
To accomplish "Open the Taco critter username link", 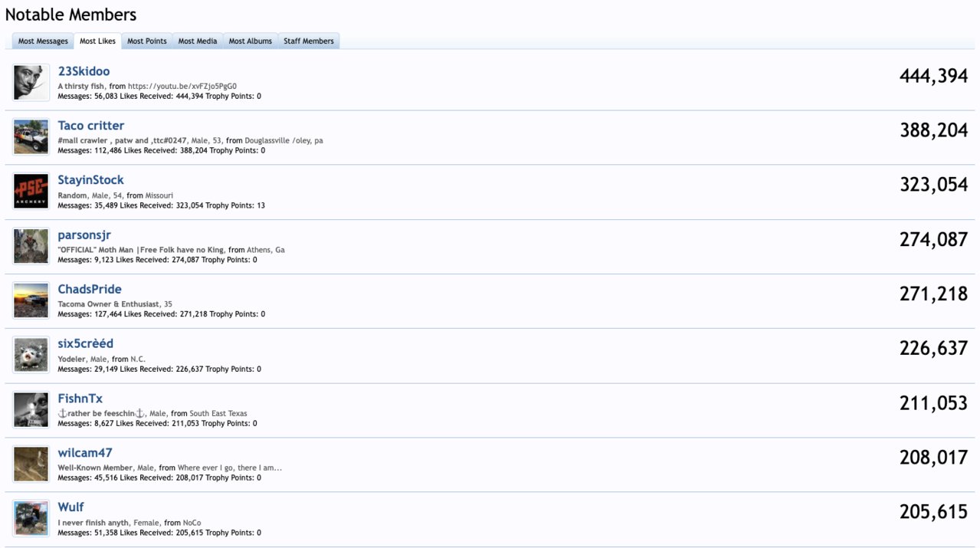I will pyautogui.click(x=90, y=126).
